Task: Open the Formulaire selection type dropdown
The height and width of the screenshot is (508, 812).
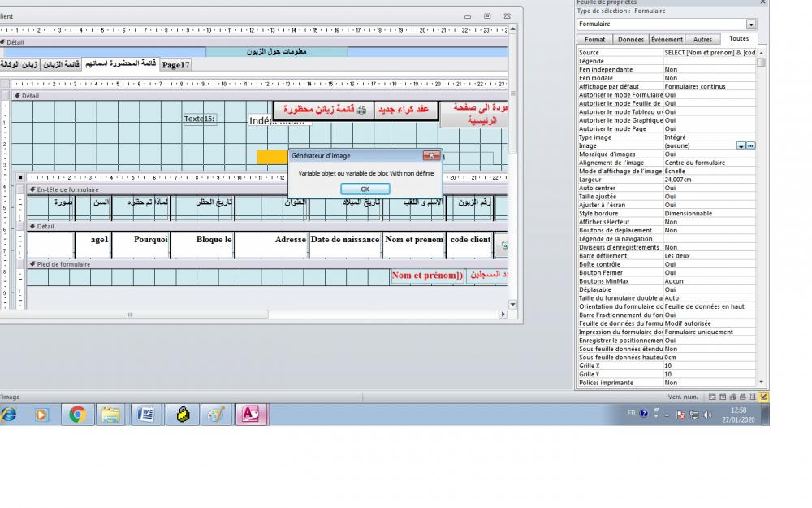Action: coord(751,24)
